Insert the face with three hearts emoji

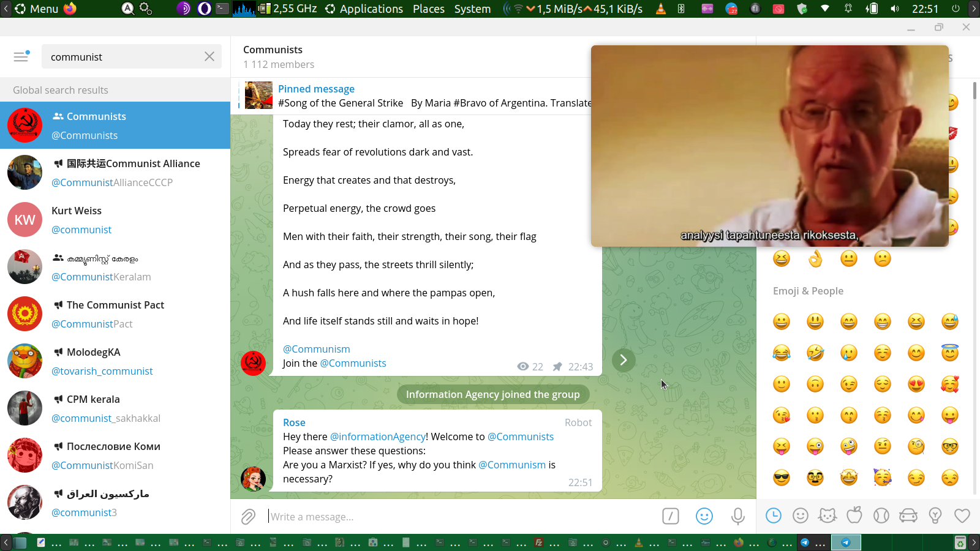tap(950, 384)
